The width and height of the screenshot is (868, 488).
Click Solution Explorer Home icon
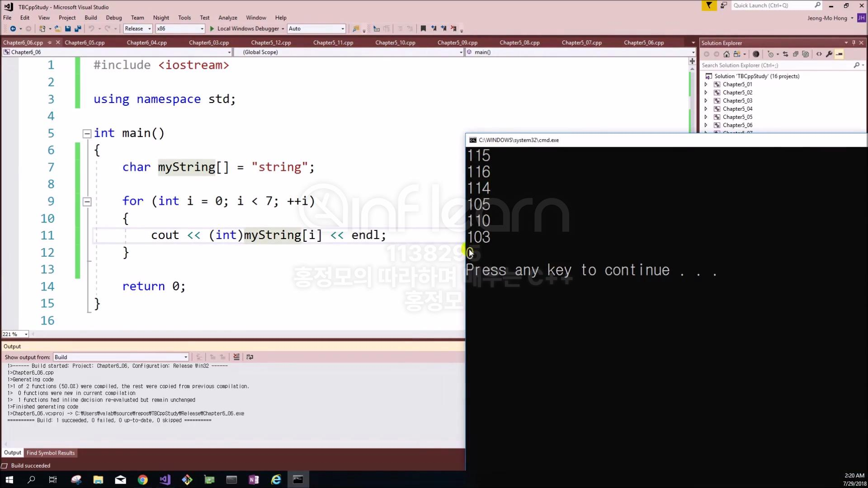pyautogui.click(x=726, y=54)
